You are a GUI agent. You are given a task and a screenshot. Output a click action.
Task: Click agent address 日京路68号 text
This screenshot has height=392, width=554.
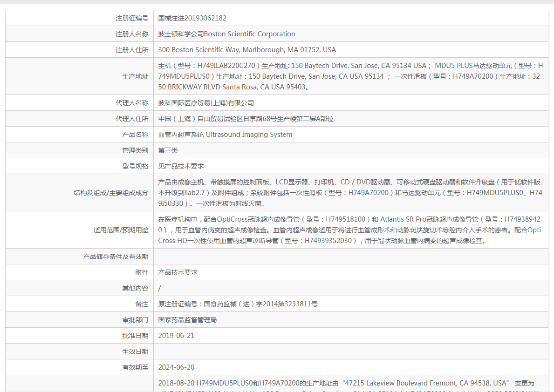coord(246,119)
